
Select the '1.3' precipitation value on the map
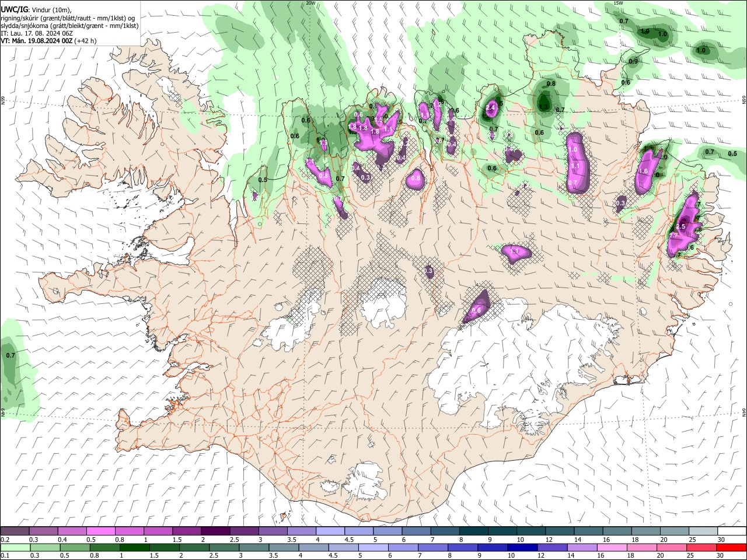coord(544,107)
